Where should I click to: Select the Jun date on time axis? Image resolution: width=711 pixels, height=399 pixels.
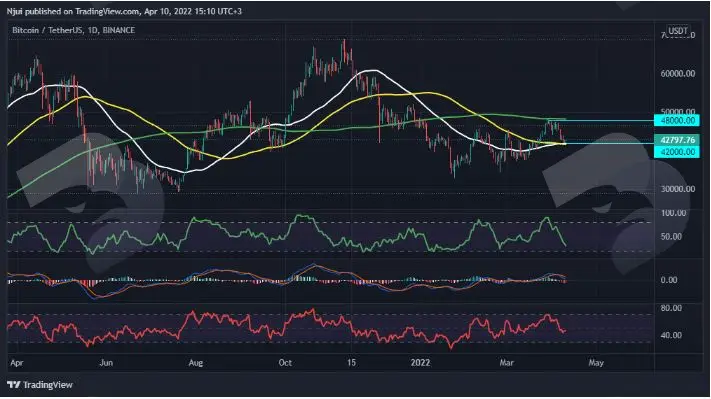[106, 363]
